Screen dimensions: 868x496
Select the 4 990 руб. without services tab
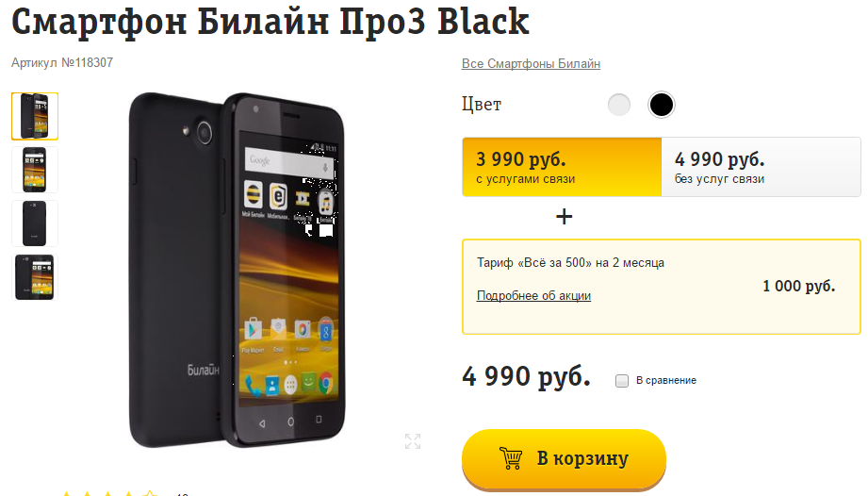(762, 167)
